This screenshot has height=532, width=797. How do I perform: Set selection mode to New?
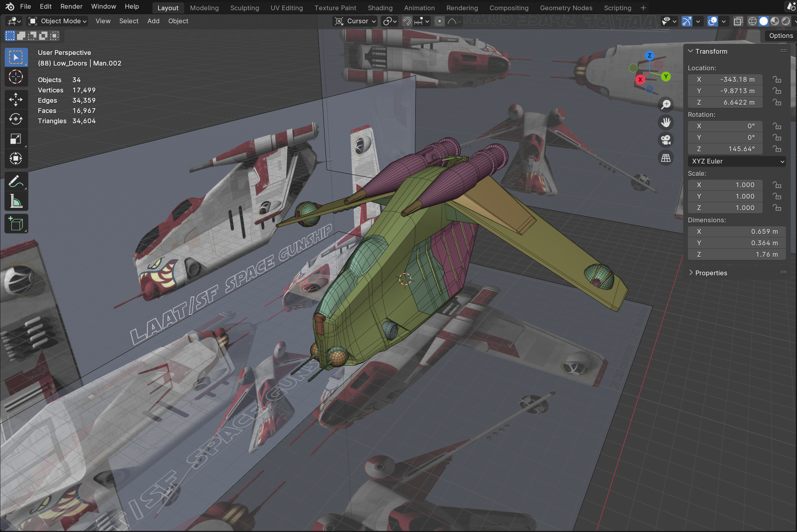point(10,36)
